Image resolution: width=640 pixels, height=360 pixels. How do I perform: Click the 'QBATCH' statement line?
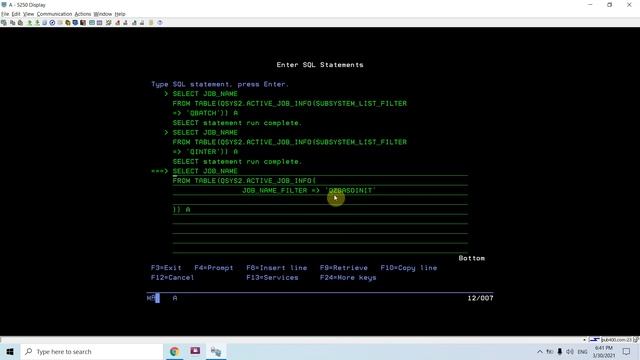pos(205,113)
